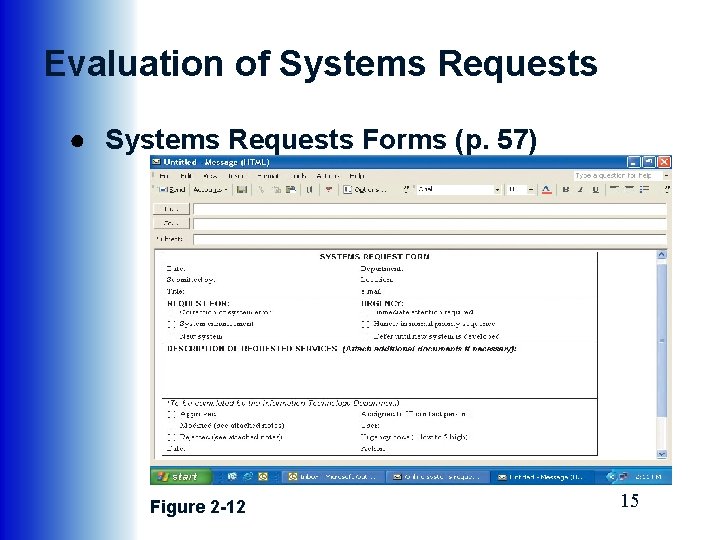Check the Approved checkbox

(172, 414)
